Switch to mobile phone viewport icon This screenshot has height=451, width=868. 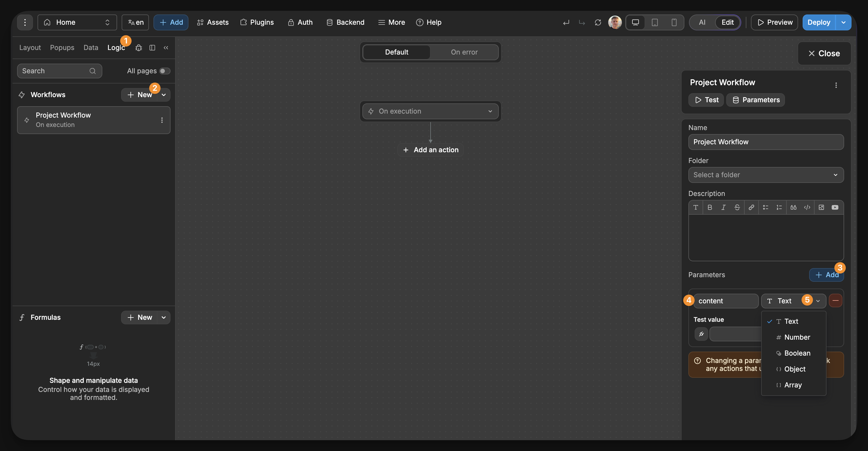click(x=674, y=22)
